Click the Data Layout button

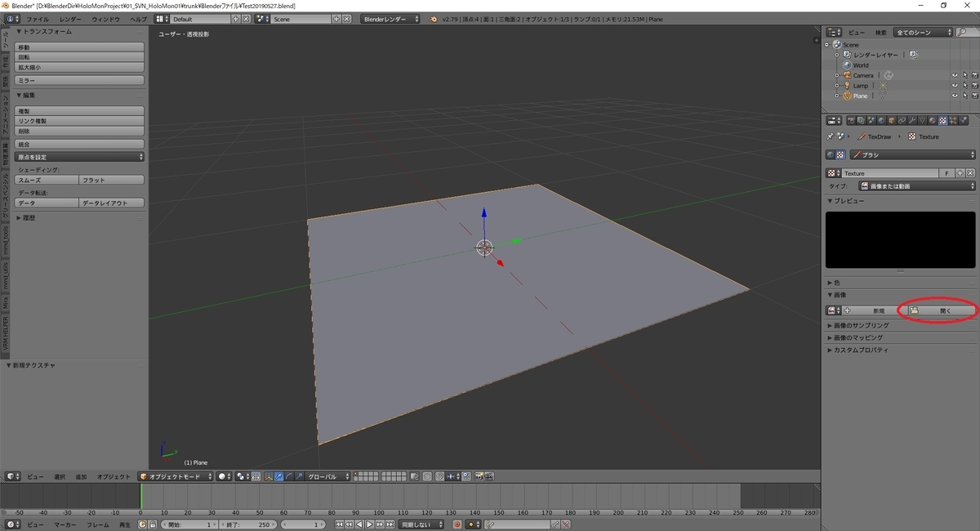(112, 203)
